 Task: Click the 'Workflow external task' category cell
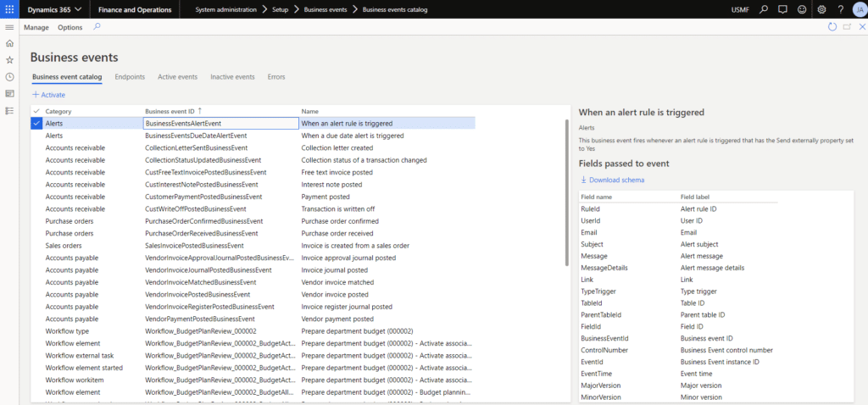coord(79,355)
